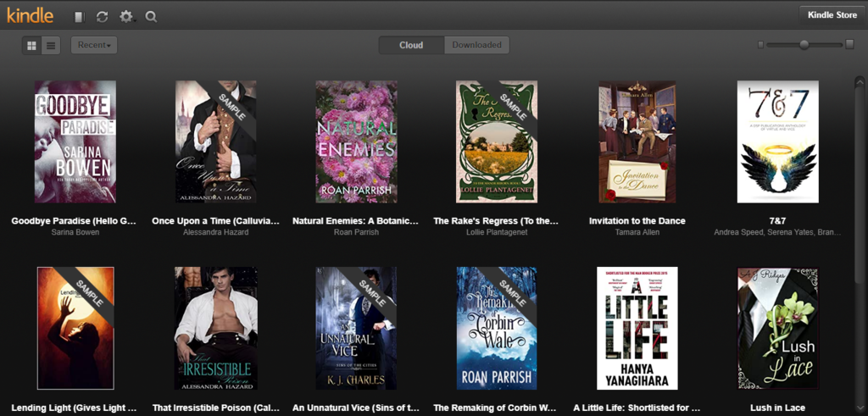Click the title text 'Lush in Lace'
Viewport: 868px width, 416px height.
click(x=778, y=408)
